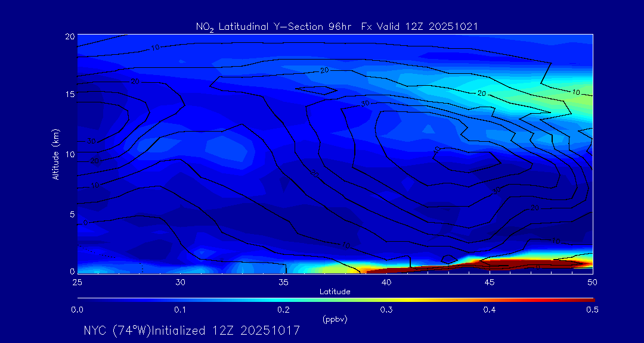Select the 45 tick on latitude axis

click(490, 281)
